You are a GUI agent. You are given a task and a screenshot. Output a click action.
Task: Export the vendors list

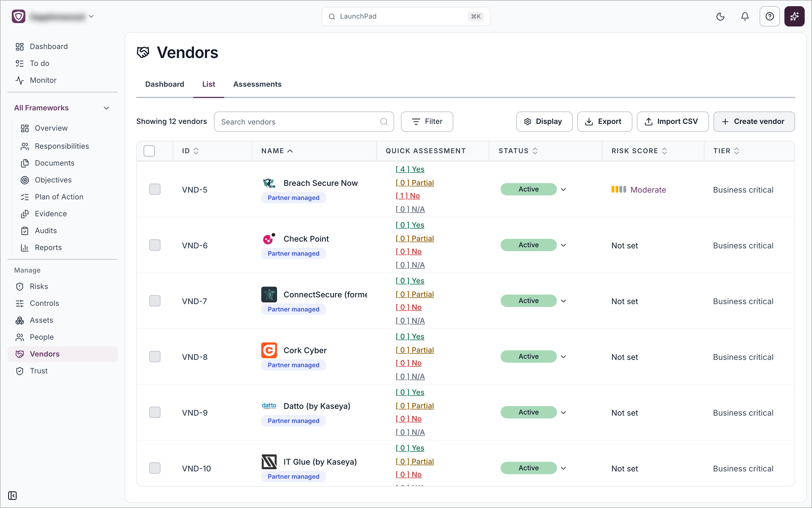click(x=604, y=122)
